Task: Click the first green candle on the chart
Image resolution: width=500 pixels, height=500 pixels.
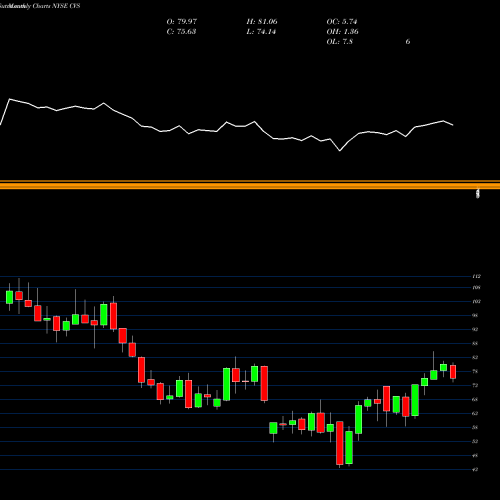Action: coord(9,297)
